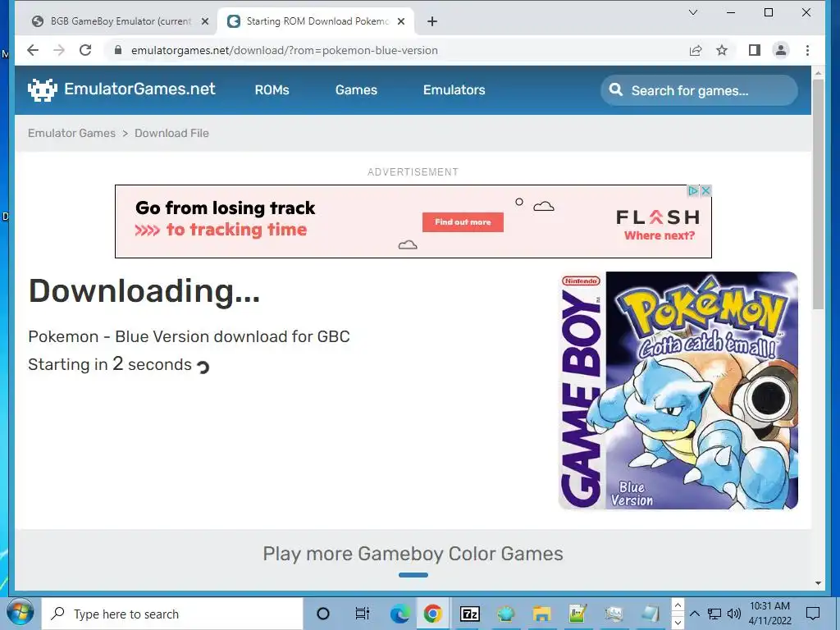This screenshot has width=840, height=630.
Task: Open the ROMs menu
Action: (272, 90)
